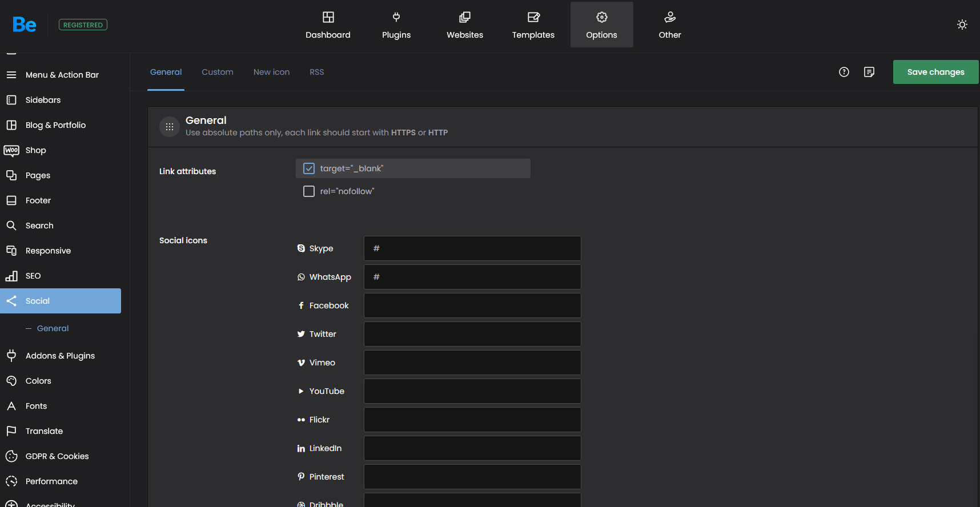Click the Twitter bird icon

tap(301, 334)
